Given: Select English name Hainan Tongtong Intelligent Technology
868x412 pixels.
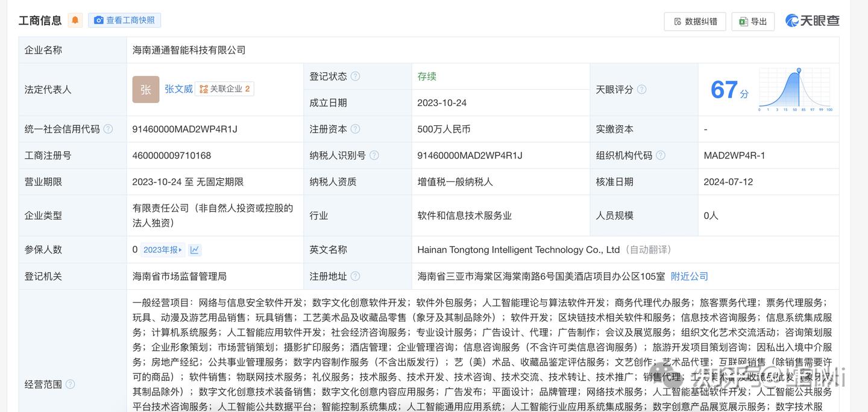Looking at the screenshot, I should (x=518, y=250).
